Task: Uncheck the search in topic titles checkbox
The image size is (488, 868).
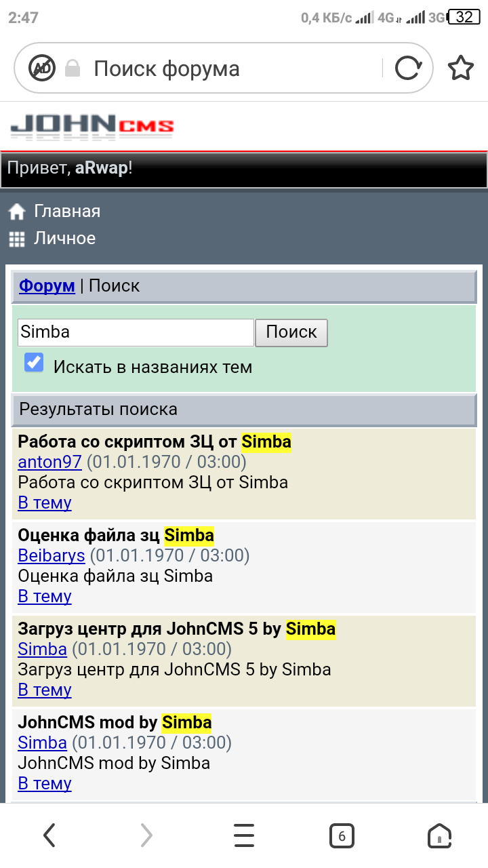Action: (34, 362)
